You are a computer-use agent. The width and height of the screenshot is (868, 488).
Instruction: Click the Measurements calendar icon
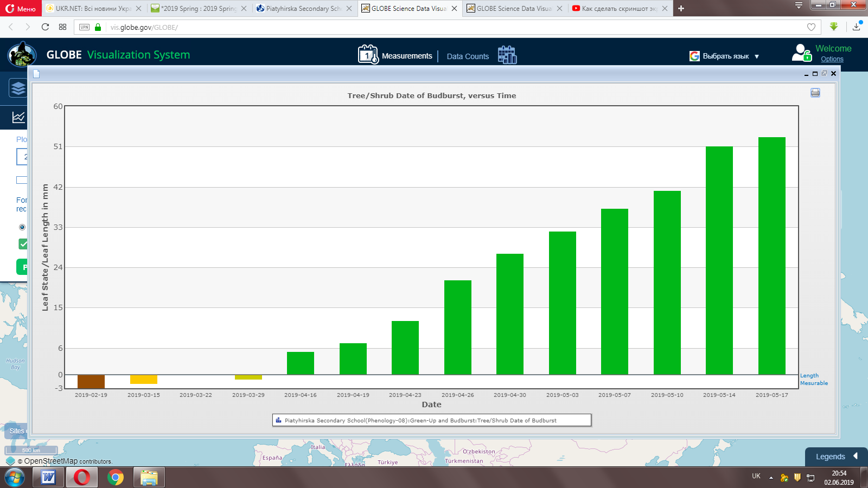click(368, 55)
